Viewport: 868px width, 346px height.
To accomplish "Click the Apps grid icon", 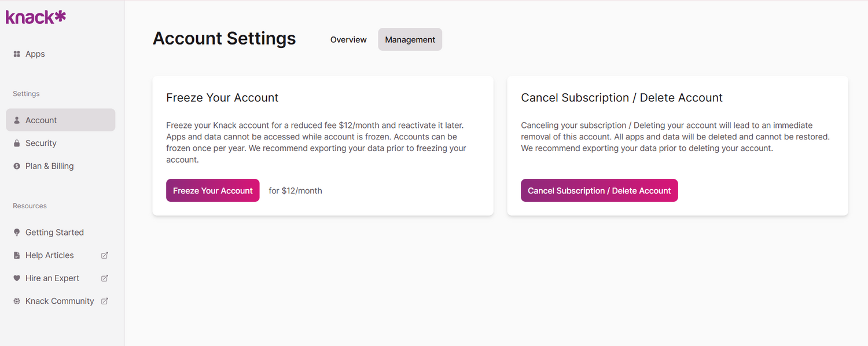I will click(x=17, y=54).
